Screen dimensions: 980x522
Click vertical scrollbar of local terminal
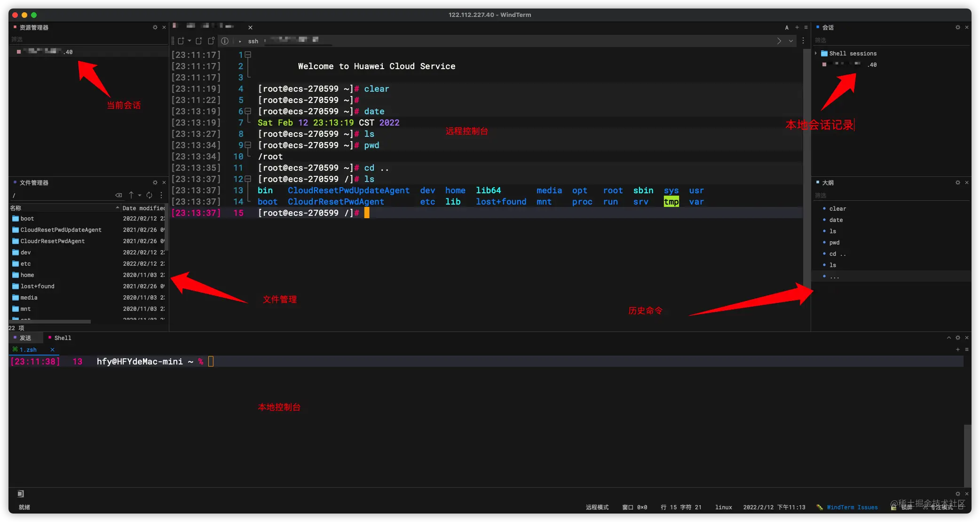click(x=967, y=455)
